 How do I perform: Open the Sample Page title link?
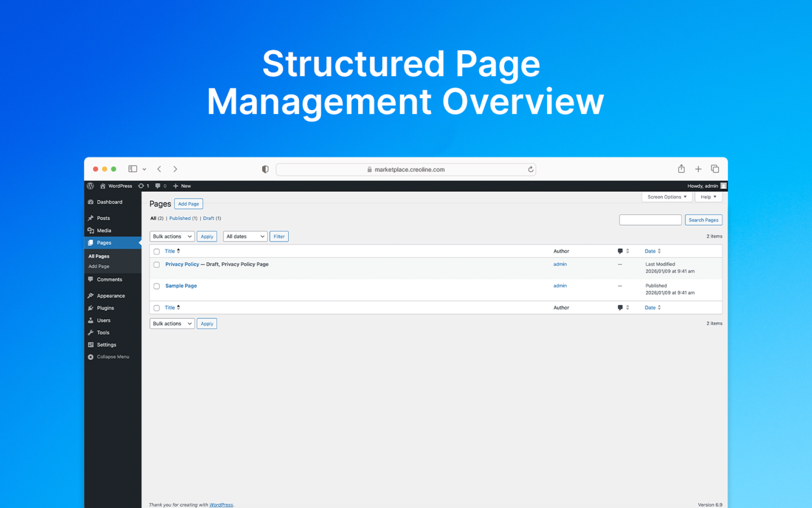coord(181,286)
